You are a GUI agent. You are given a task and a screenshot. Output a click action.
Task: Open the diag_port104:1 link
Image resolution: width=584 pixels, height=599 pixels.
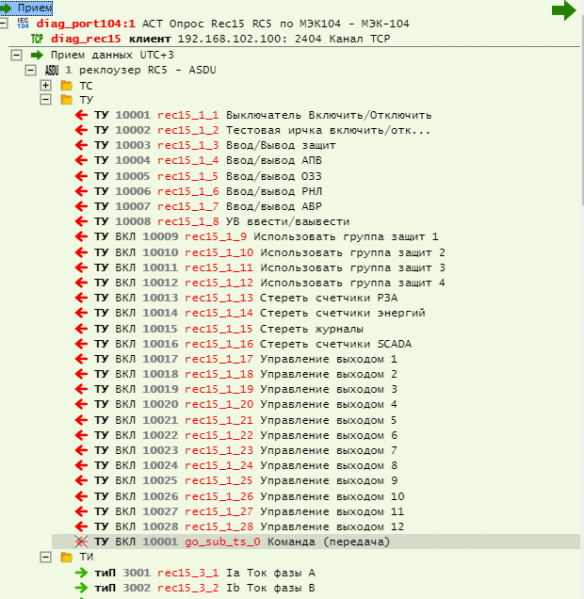tap(86, 24)
